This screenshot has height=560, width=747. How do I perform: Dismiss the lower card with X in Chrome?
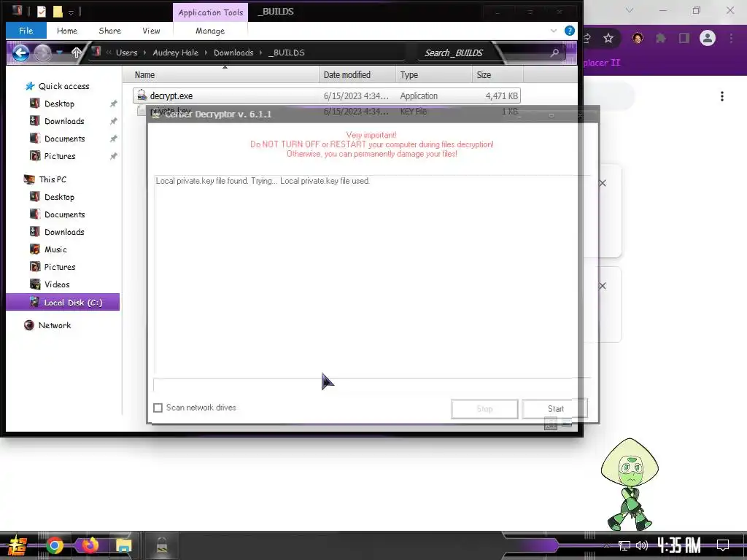pos(603,286)
